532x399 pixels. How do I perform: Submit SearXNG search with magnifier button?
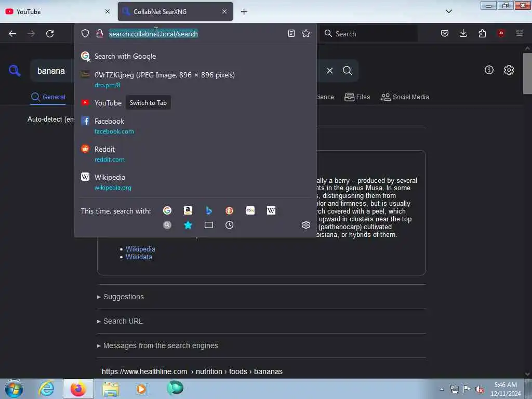pyautogui.click(x=347, y=71)
